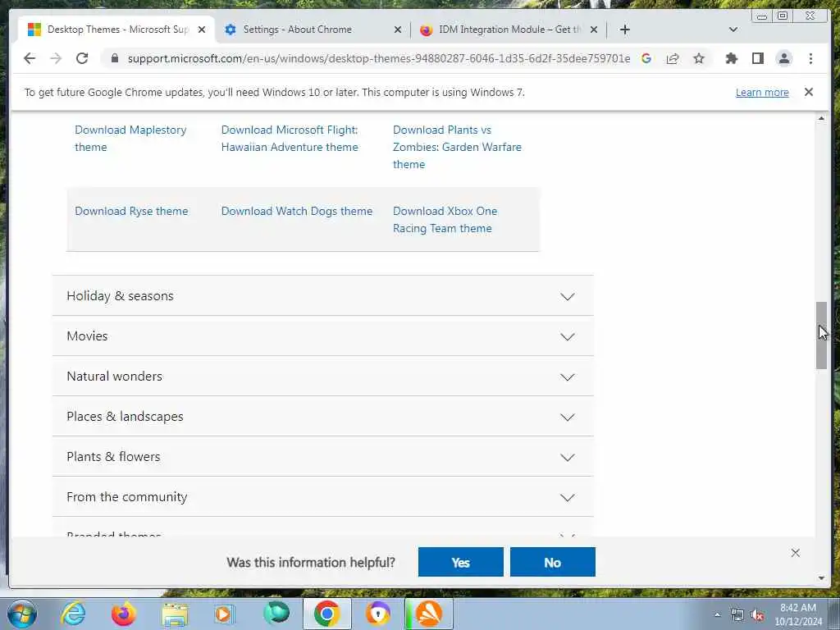Screen dimensions: 840x630
Task: Switch to the Desktop Themes tab
Action: (x=116, y=30)
